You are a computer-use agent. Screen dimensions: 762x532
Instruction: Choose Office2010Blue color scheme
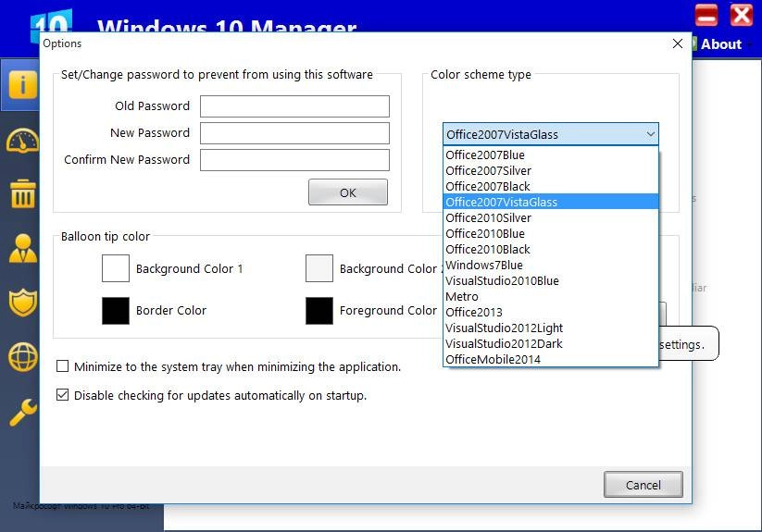tap(551, 233)
